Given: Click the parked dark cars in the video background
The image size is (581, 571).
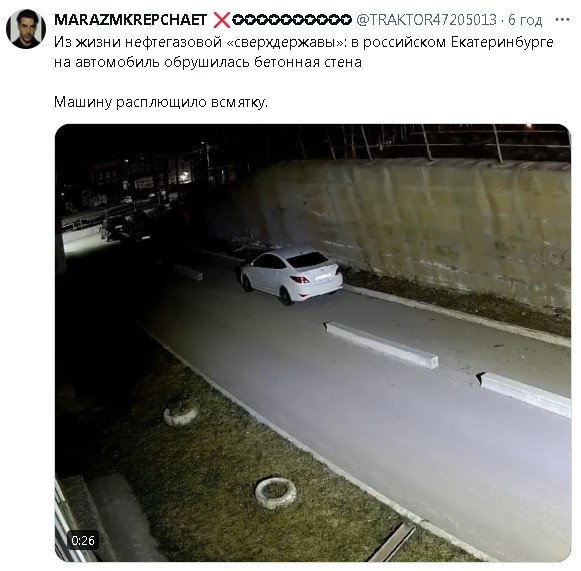Looking at the screenshot, I should [x=128, y=226].
